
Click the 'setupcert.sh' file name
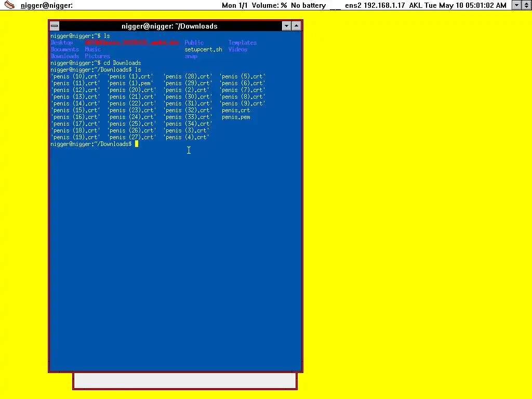(x=203, y=49)
